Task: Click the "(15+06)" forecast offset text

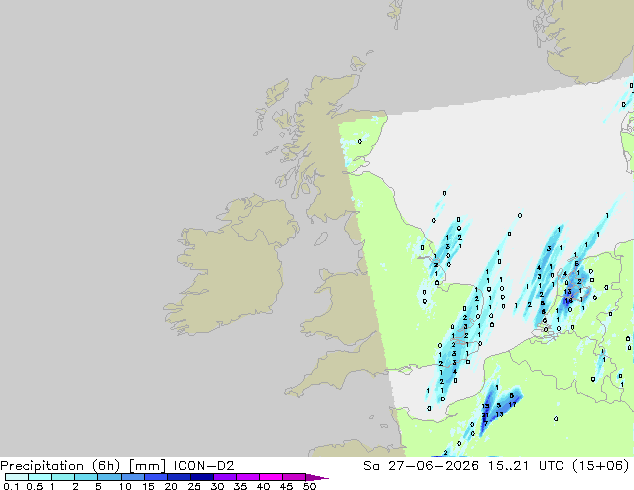Action: (x=601, y=466)
